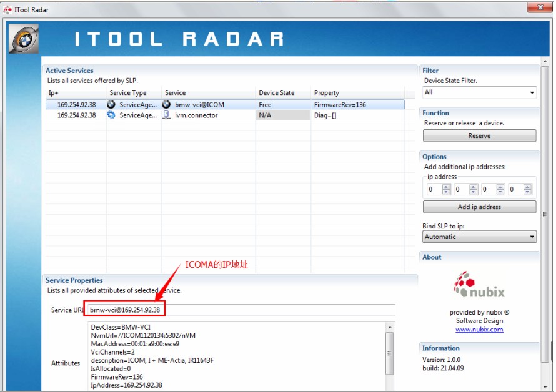Increase the first ip address octet
This screenshot has width=556, height=392.
click(446, 187)
